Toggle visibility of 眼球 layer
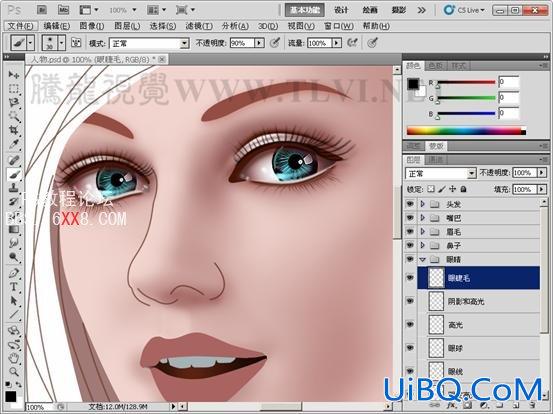 pyautogui.click(x=410, y=348)
